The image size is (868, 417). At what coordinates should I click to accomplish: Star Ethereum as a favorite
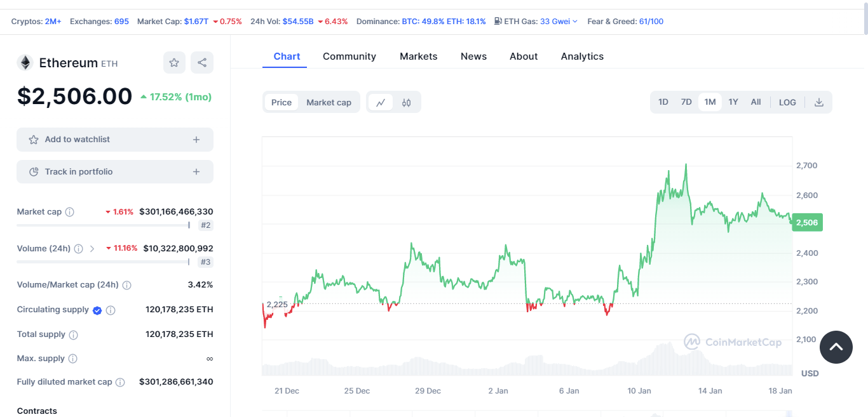pos(174,62)
